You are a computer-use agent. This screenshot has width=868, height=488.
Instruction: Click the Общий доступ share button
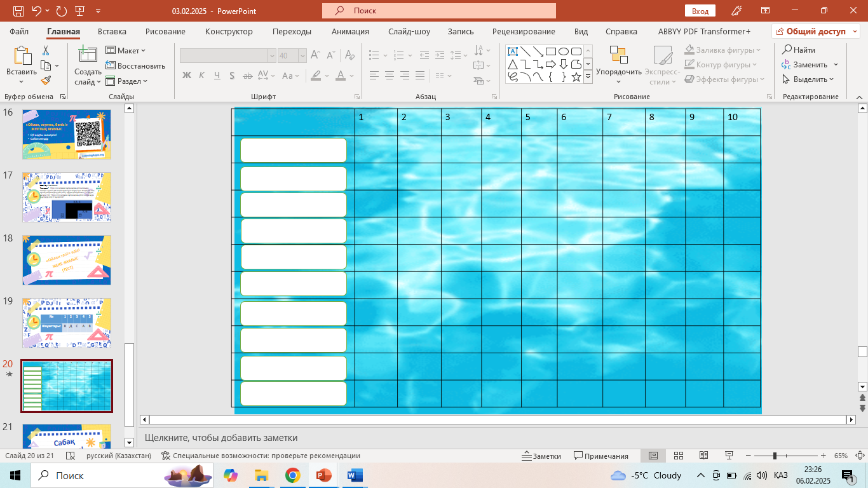point(816,31)
